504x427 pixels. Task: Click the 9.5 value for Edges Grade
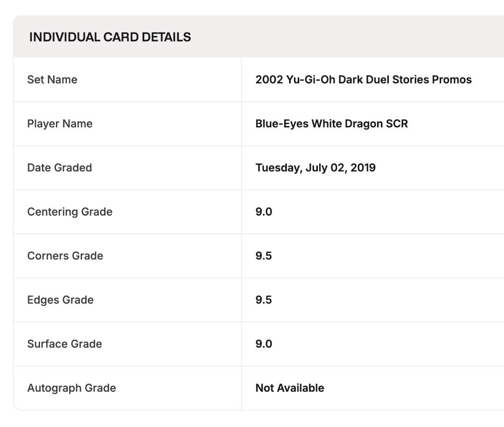264,300
